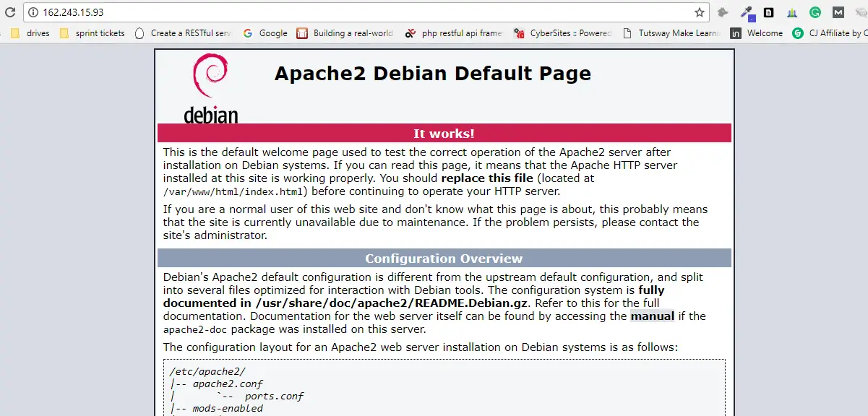
Task: Follow the manual link in Configuration Overview
Action: pos(652,316)
